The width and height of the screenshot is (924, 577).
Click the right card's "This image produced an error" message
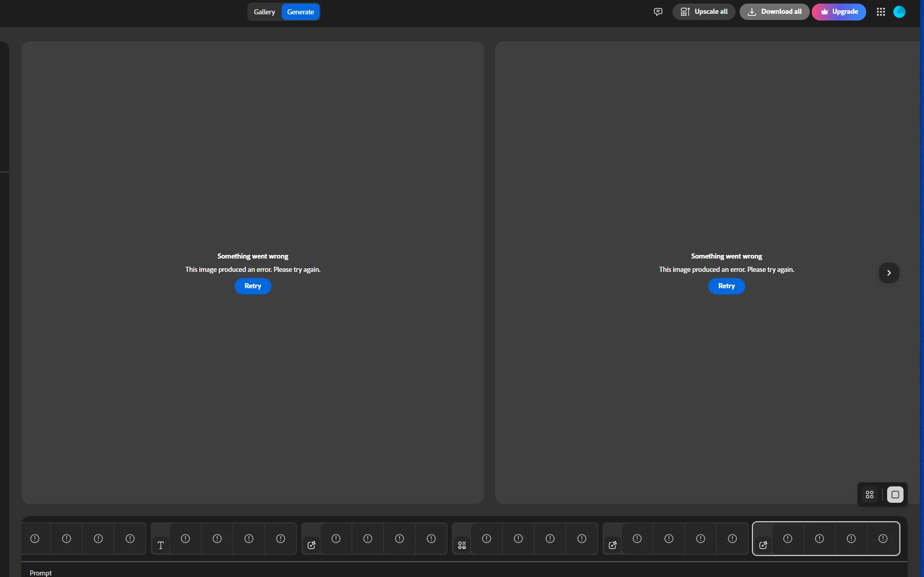coord(726,269)
